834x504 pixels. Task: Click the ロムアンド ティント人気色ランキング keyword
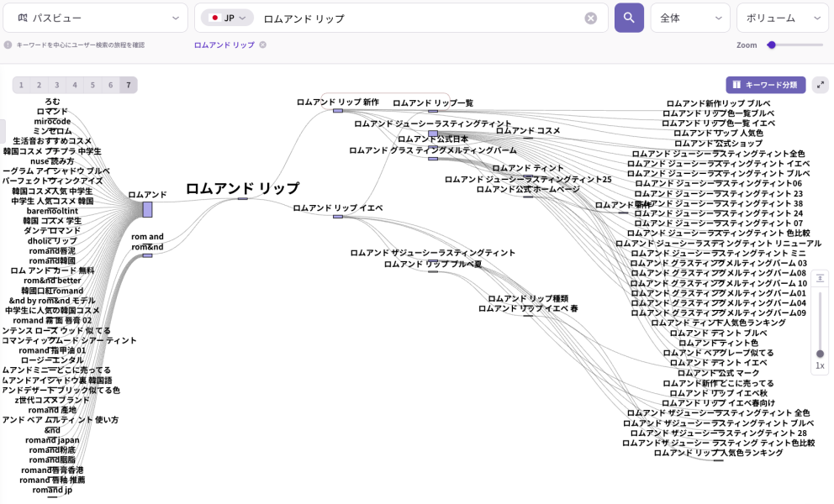tap(718, 323)
